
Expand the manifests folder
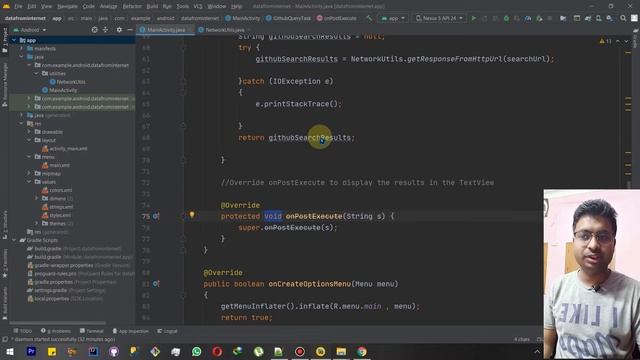[22, 49]
